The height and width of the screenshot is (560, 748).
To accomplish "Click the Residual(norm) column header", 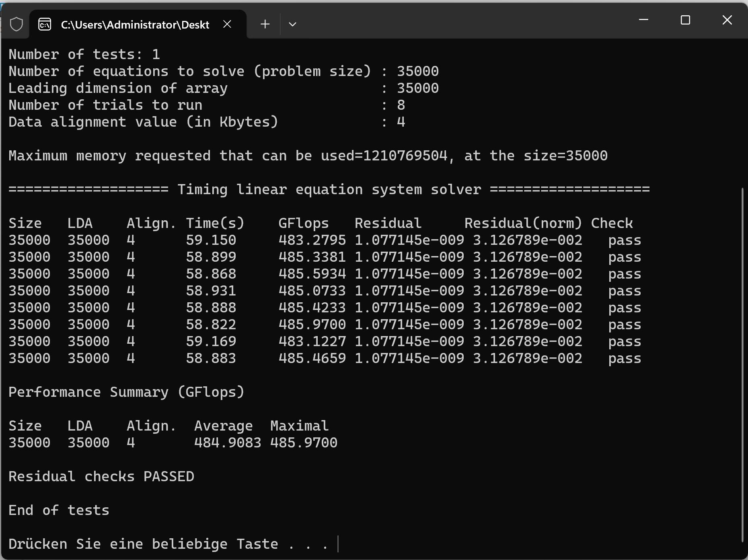I will (523, 223).
